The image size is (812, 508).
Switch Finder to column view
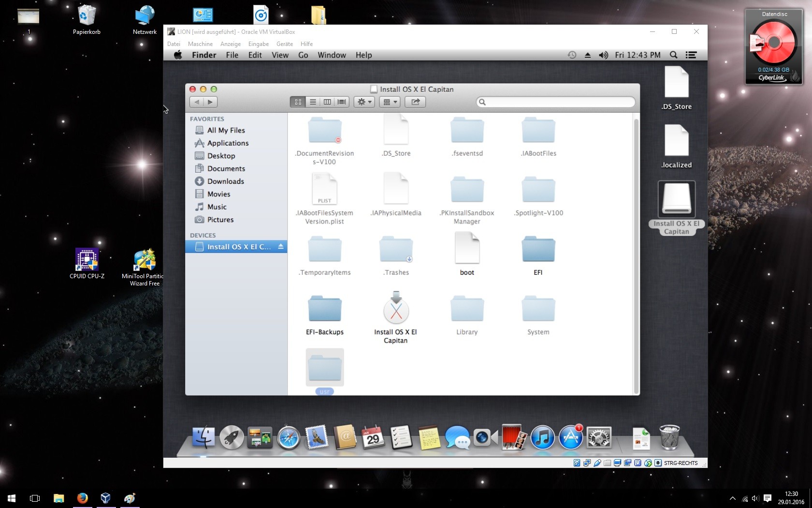point(327,102)
